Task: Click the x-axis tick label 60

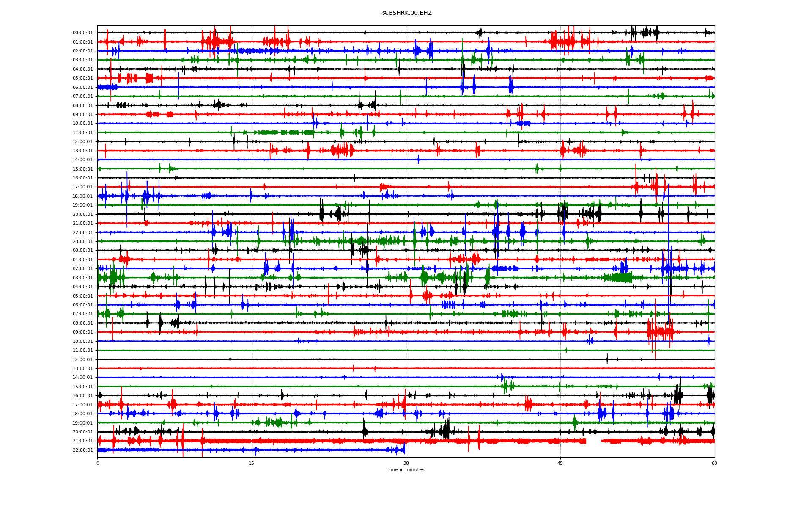Action: pyautogui.click(x=714, y=463)
